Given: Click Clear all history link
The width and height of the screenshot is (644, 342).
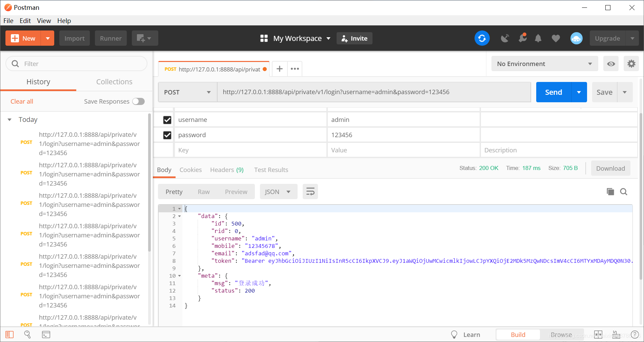Looking at the screenshot, I should 22,101.
